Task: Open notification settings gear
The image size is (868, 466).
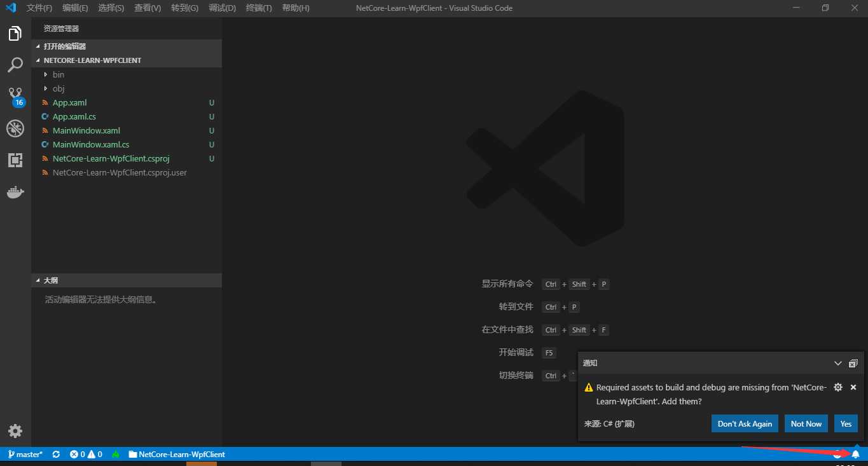Action: tap(838, 387)
